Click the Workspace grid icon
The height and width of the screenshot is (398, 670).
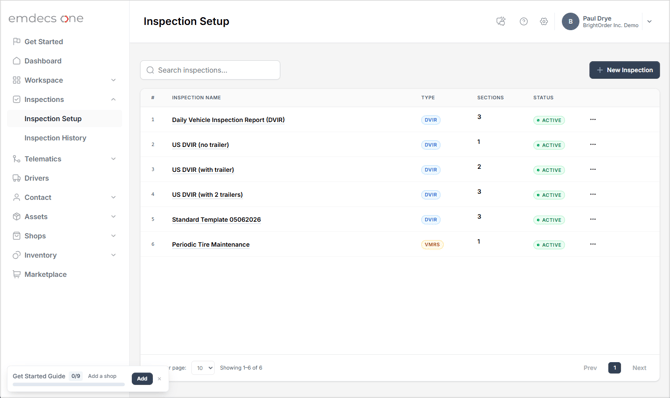coord(17,80)
